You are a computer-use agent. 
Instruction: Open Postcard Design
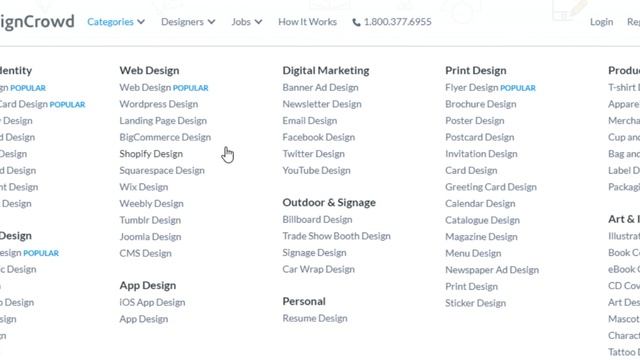(x=480, y=137)
